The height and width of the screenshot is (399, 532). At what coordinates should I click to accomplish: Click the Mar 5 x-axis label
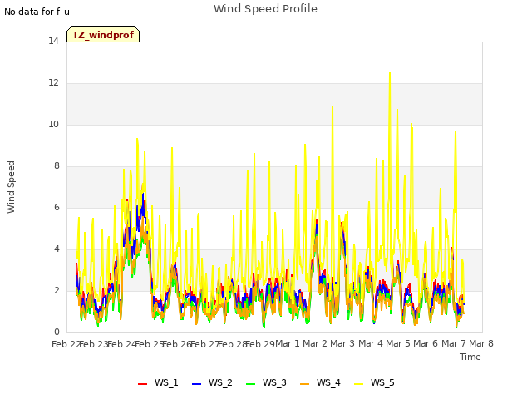(x=398, y=343)
